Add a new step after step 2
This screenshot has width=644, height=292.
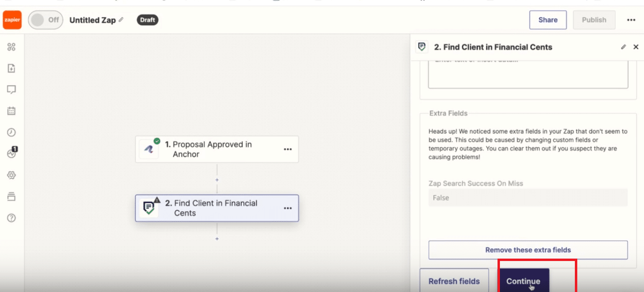tap(217, 239)
